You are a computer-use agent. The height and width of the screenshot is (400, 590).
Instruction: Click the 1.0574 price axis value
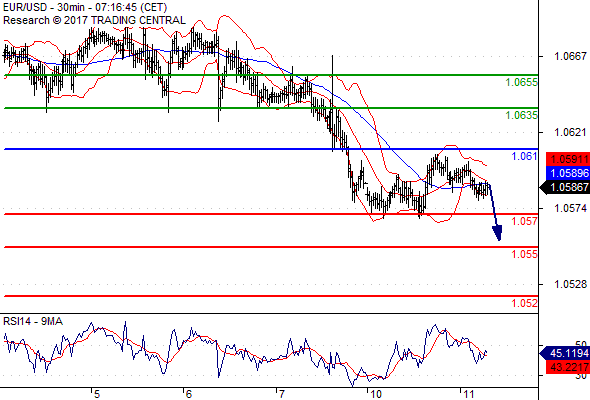[570, 208]
